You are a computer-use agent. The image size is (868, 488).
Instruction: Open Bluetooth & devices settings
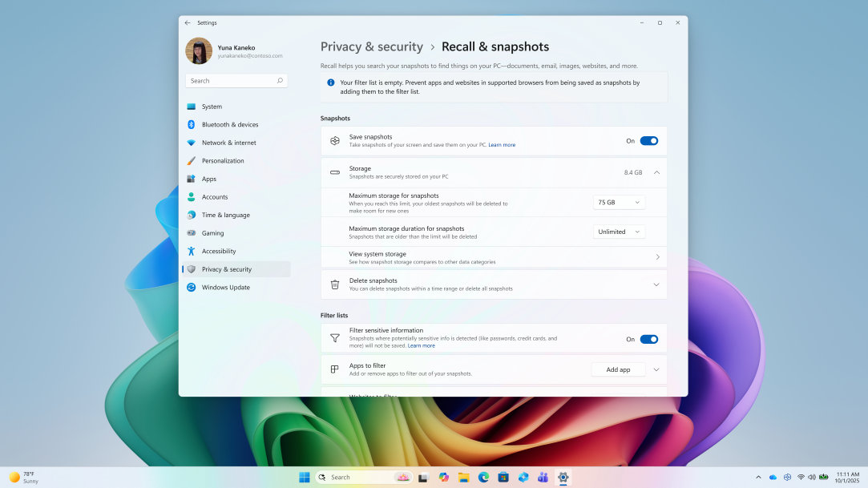(227, 124)
